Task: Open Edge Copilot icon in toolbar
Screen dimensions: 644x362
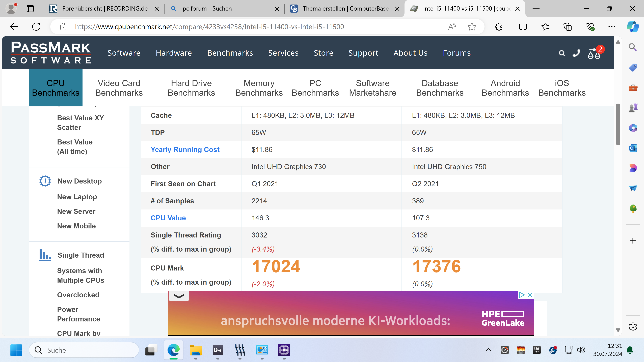Action: (x=632, y=26)
